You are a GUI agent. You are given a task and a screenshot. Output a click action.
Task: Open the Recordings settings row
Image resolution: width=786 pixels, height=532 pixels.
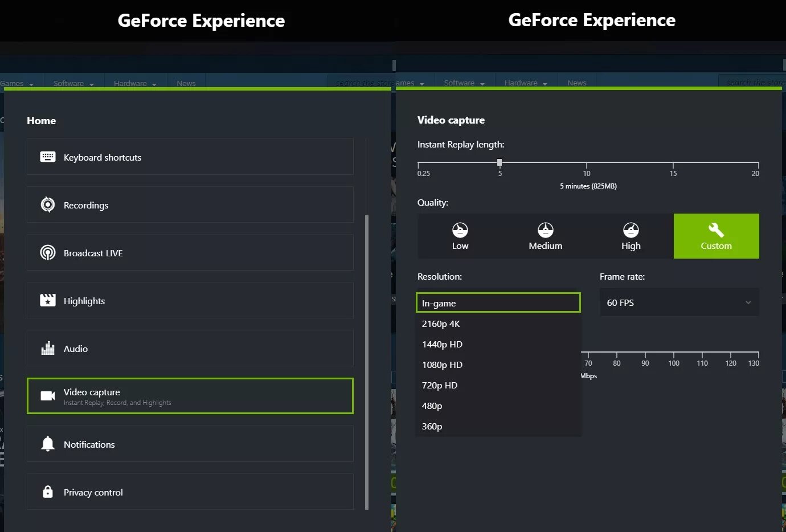pos(190,204)
